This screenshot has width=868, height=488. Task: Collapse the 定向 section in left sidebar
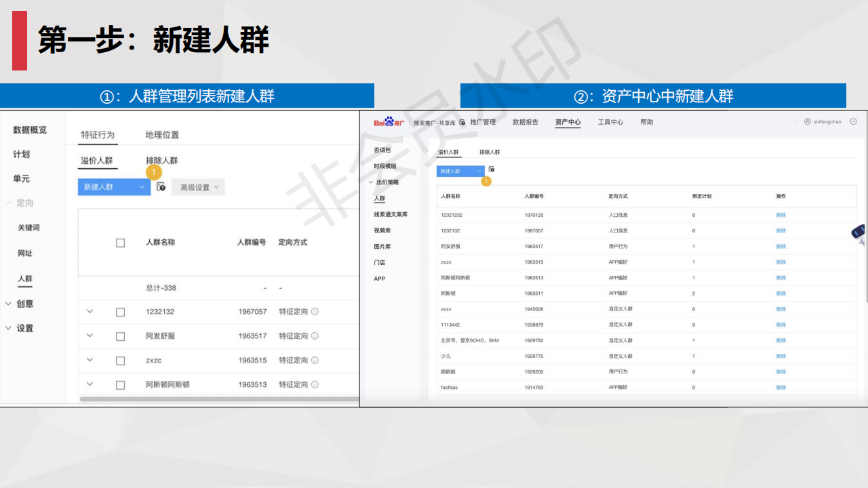pyautogui.click(x=9, y=203)
